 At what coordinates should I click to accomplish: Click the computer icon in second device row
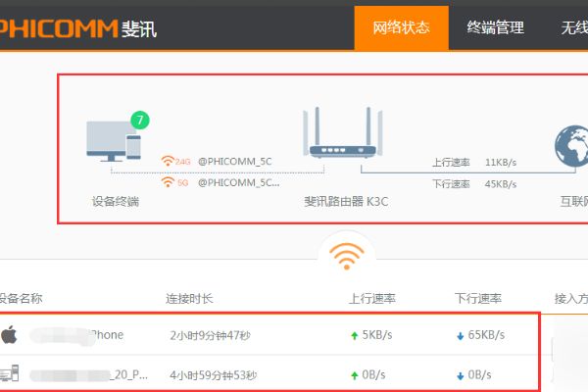[10, 373]
